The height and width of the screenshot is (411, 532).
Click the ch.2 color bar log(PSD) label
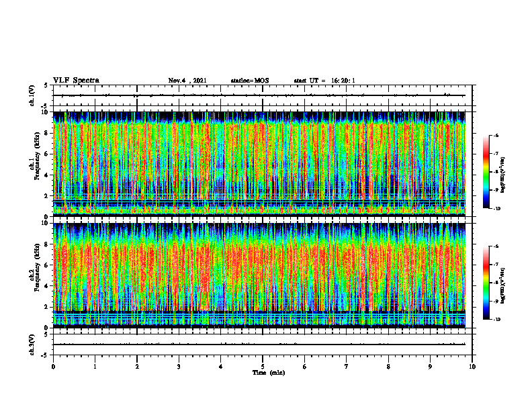[502, 285]
